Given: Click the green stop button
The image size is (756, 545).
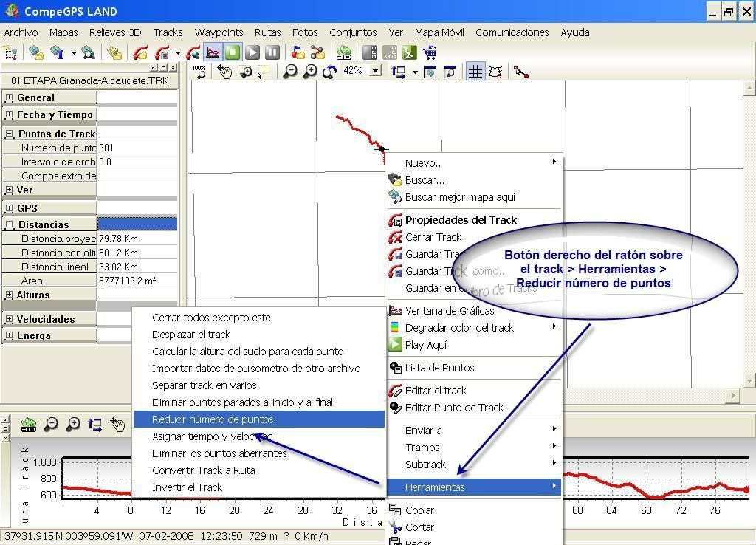Looking at the screenshot, I should click(x=233, y=52).
